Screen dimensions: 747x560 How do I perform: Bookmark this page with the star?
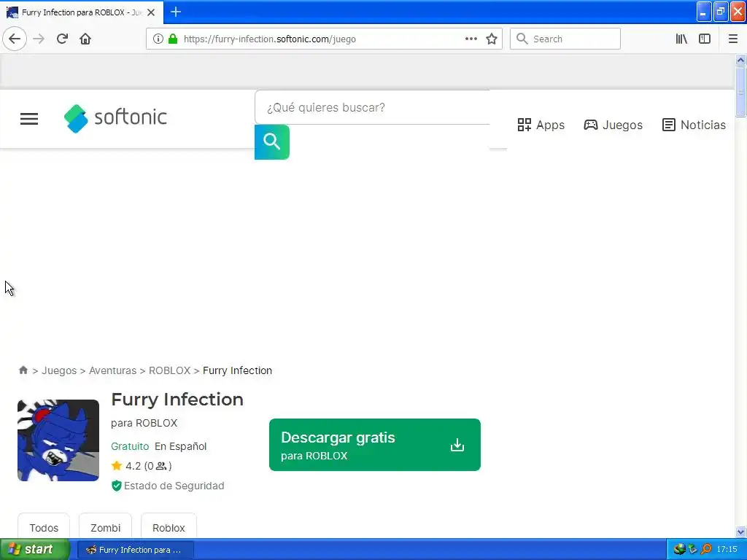coord(492,39)
